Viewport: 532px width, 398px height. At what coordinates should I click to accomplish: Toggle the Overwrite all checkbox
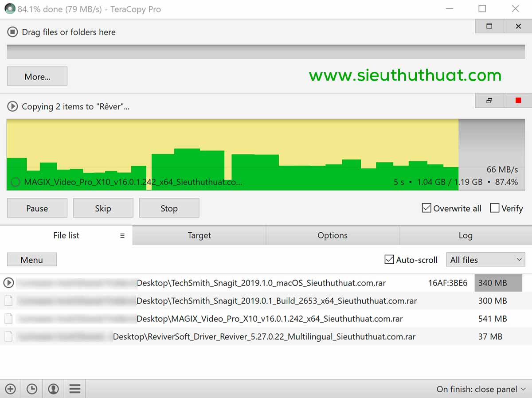tap(426, 208)
